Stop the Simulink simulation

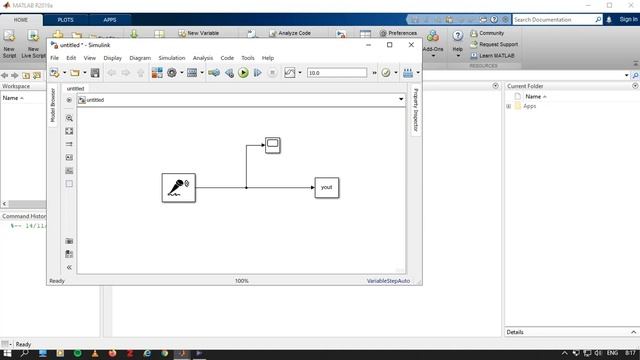[x=272, y=73]
